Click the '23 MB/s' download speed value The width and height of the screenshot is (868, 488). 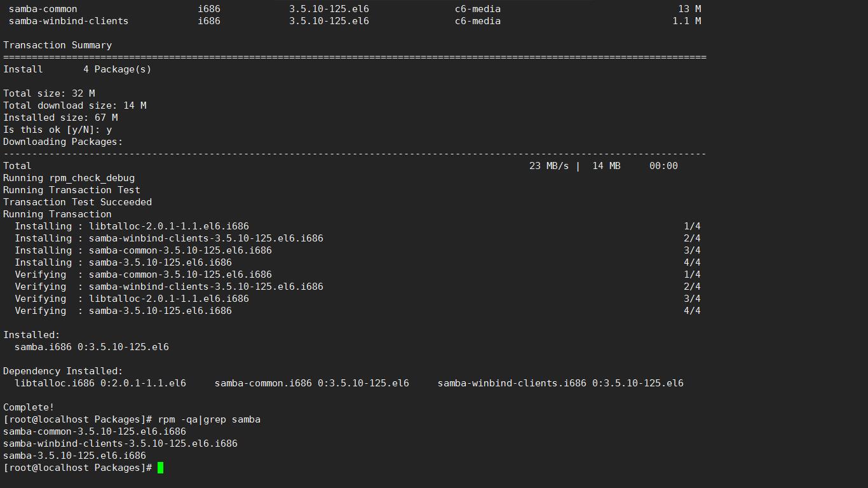tap(549, 166)
